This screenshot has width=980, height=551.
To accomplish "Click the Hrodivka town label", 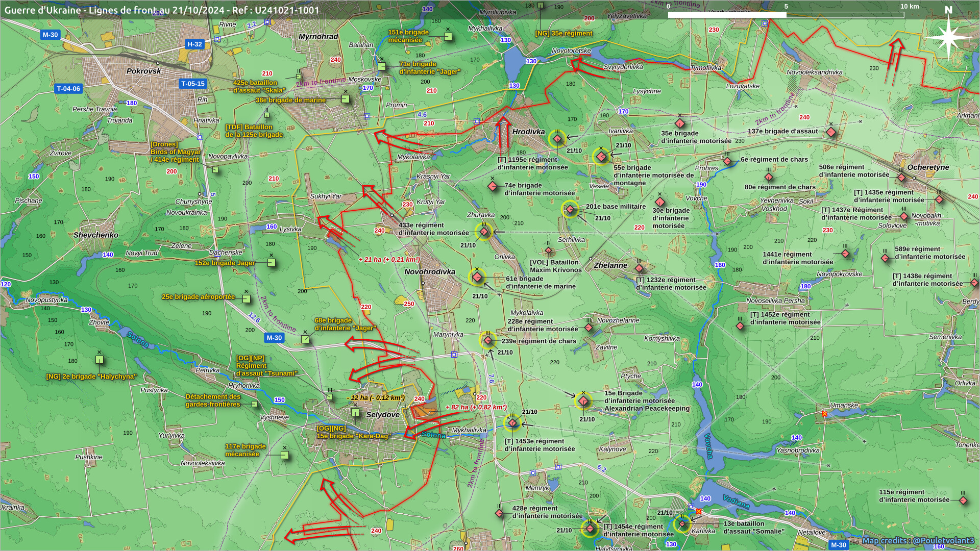I will click(x=528, y=132).
